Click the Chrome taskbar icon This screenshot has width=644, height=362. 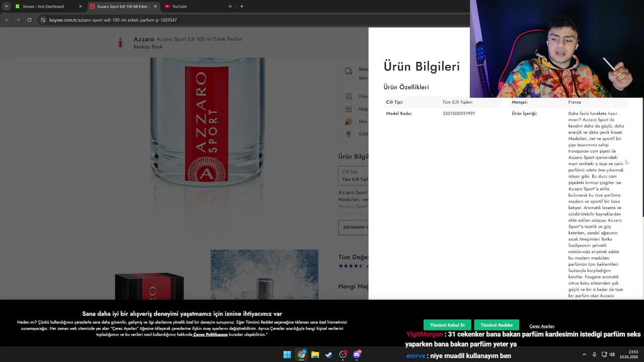301,354
